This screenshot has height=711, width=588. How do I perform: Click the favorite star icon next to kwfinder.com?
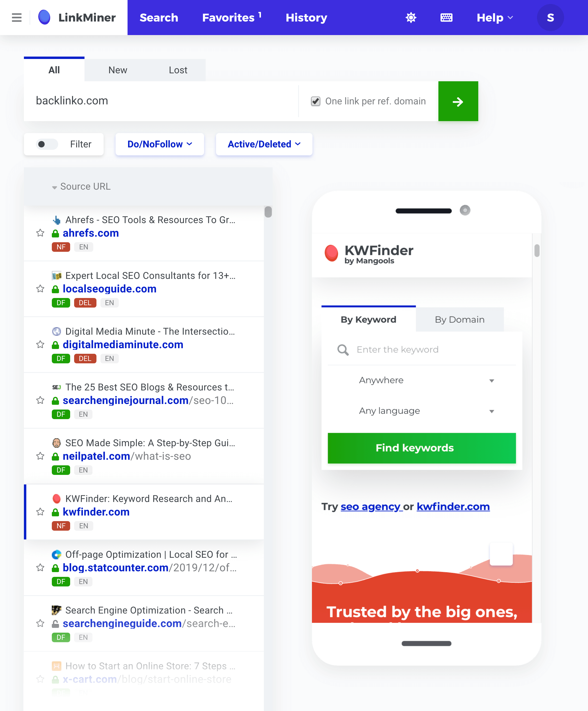click(40, 511)
